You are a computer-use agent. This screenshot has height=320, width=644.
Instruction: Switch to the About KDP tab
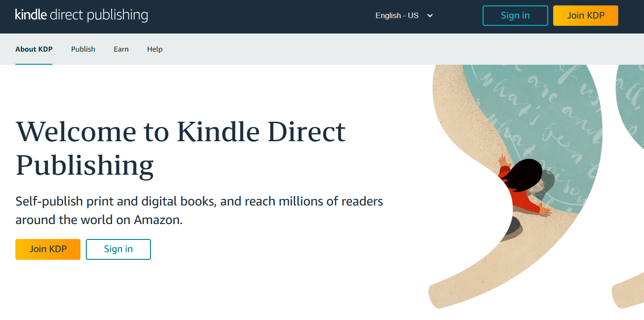(34, 49)
